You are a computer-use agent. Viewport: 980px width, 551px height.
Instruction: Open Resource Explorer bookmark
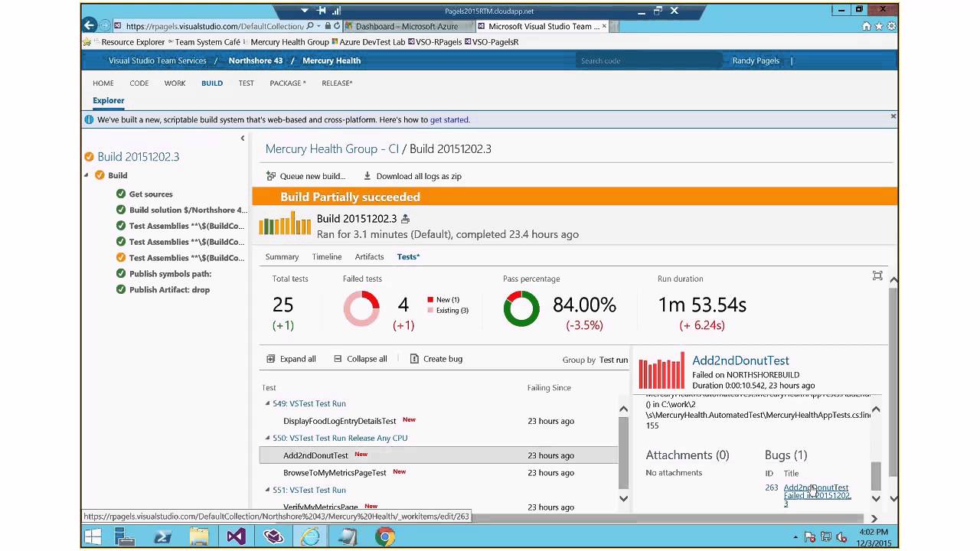133,42
